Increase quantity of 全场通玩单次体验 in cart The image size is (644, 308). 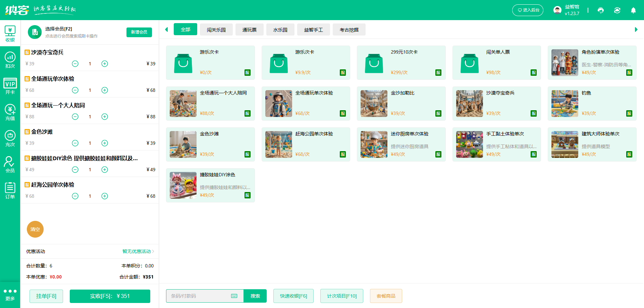(x=105, y=90)
